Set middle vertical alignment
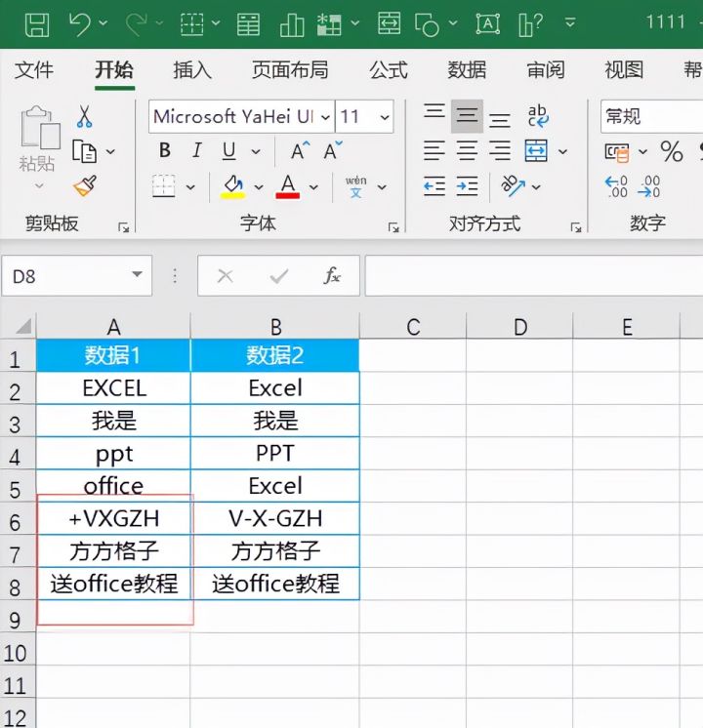Image resolution: width=703 pixels, height=728 pixels. (x=467, y=115)
